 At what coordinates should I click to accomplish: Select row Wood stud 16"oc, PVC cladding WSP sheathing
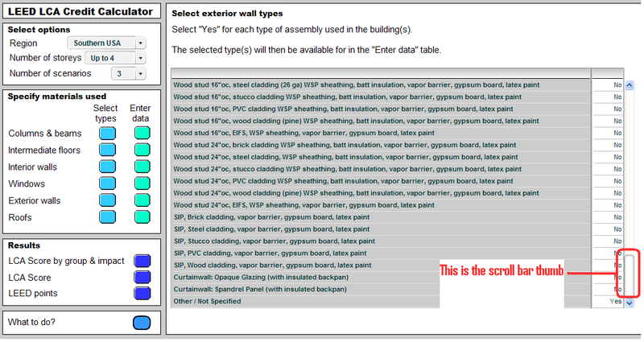coord(381,109)
